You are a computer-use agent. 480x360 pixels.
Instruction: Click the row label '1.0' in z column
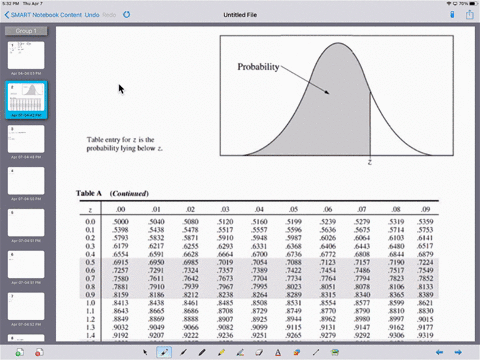90,303
